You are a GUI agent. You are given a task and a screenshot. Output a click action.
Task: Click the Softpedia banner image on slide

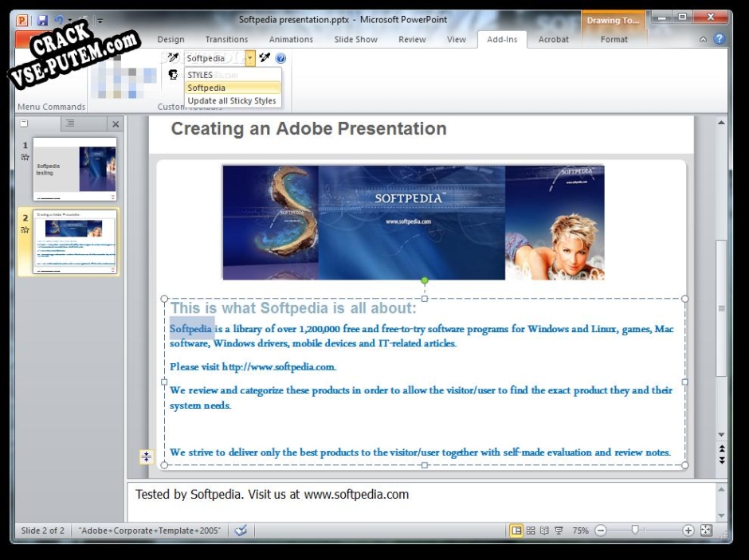pos(414,222)
